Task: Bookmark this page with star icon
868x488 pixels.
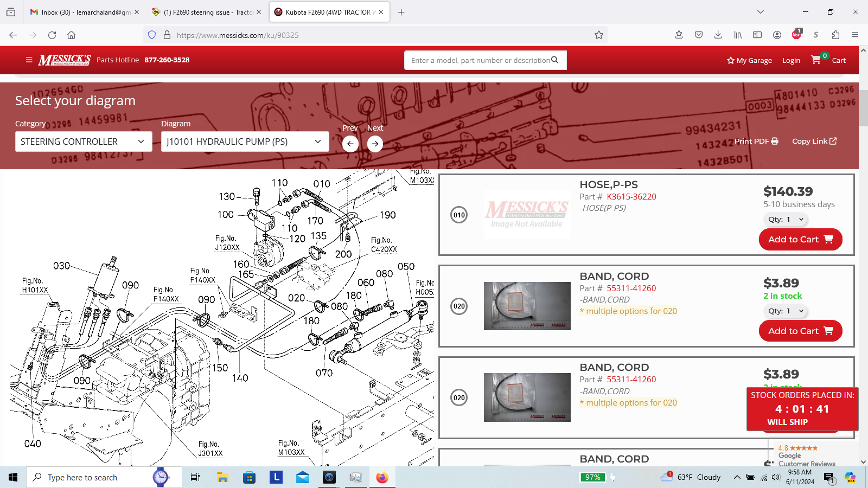Action: (x=599, y=35)
